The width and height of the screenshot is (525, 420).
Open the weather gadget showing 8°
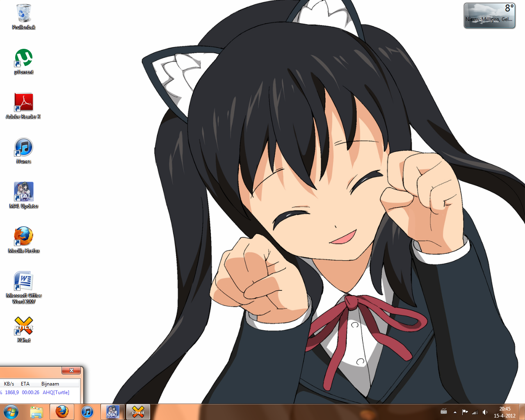489,16
